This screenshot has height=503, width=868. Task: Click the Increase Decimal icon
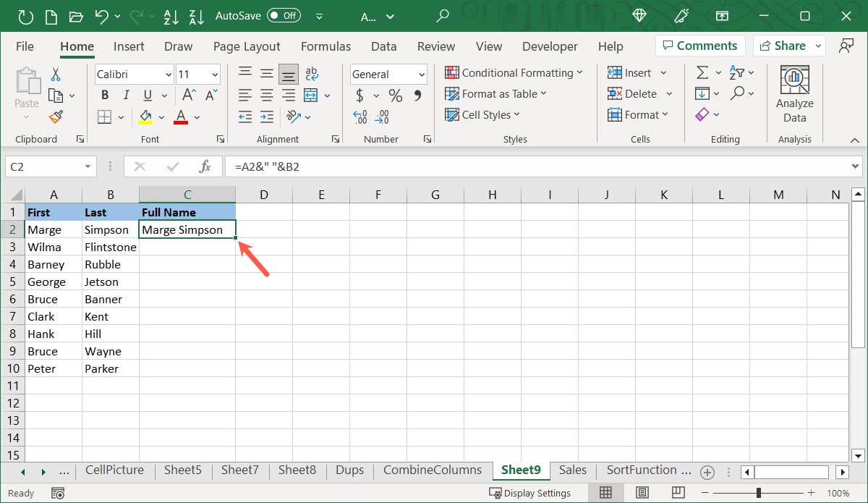pos(359,117)
